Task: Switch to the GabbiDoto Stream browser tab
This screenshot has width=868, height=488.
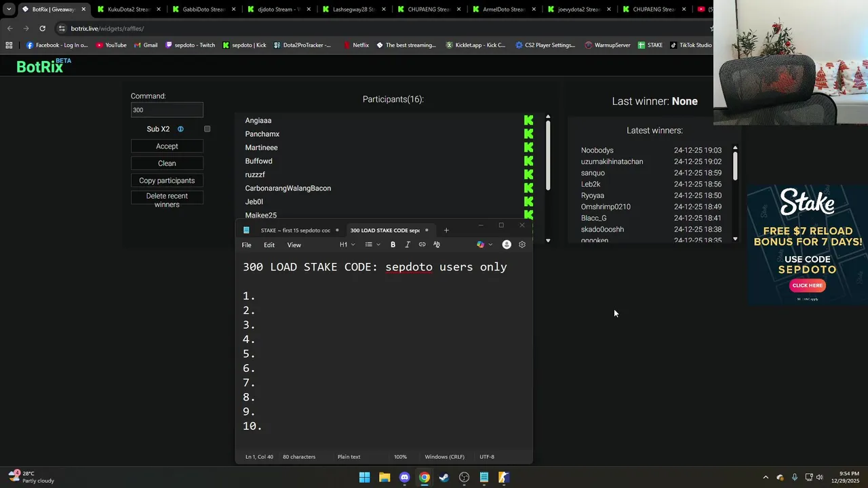Action: pos(202,9)
